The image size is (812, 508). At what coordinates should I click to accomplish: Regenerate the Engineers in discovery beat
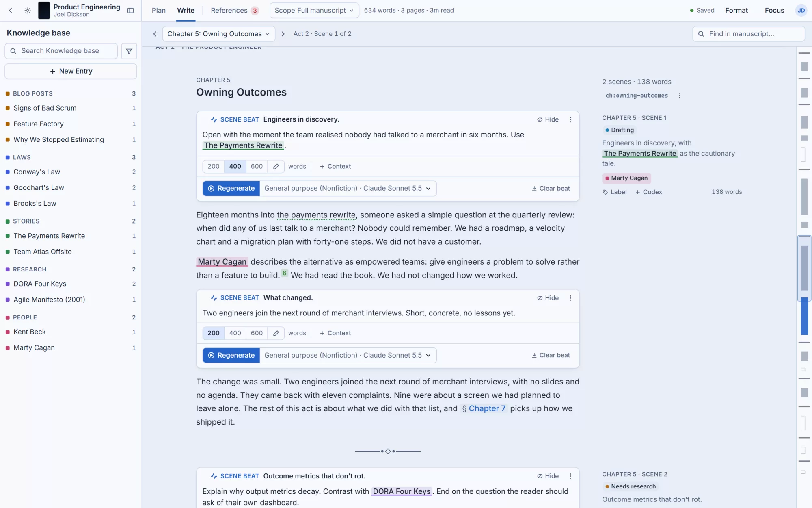click(x=231, y=189)
